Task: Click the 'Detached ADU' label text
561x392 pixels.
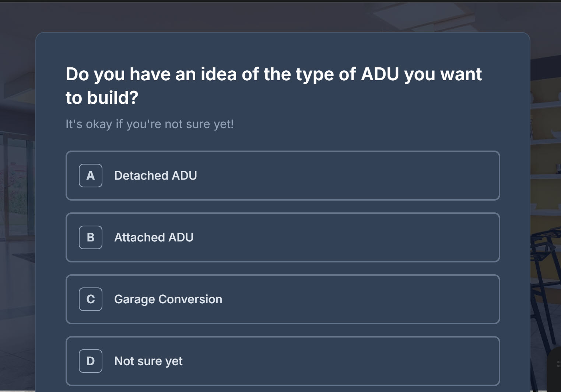Action: click(x=155, y=176)
